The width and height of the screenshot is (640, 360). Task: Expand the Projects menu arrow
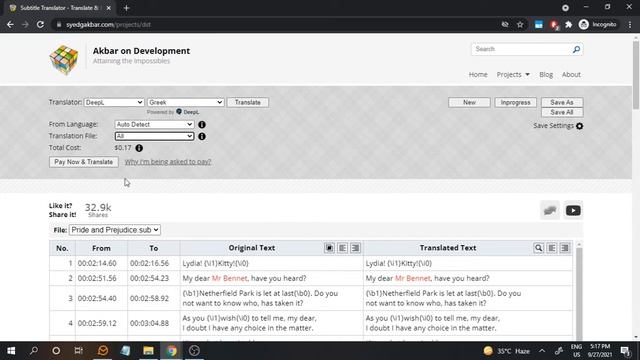(x=527, y=75)
